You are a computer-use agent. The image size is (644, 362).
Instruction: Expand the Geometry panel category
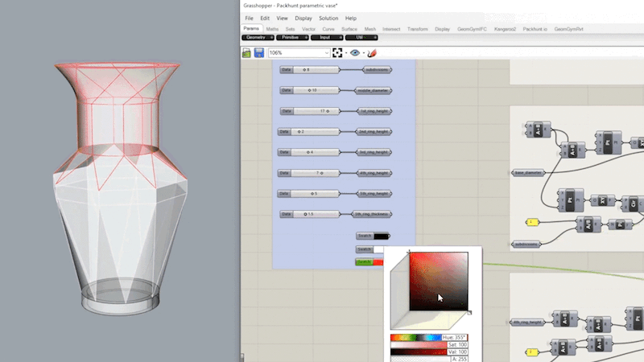pos(258,37)
